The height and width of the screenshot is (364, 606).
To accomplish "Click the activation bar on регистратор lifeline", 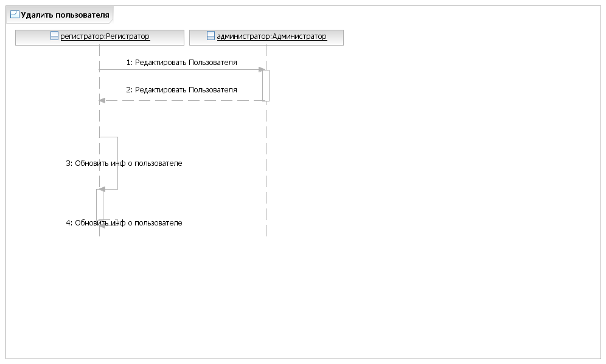I will tap(100, 205).
